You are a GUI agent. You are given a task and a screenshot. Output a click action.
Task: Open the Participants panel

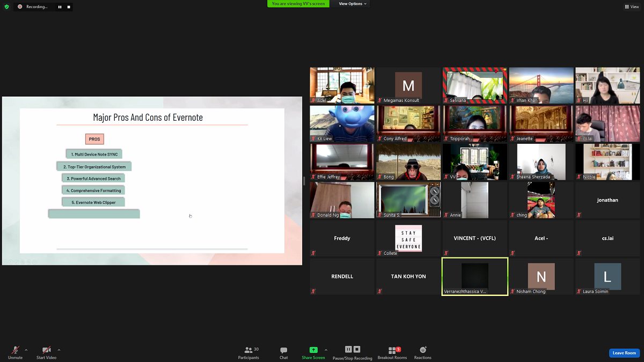[248, 352]
